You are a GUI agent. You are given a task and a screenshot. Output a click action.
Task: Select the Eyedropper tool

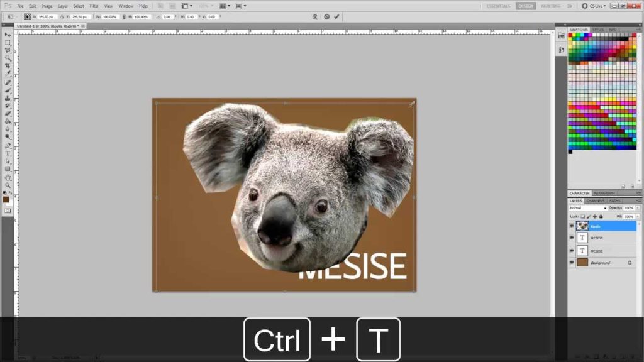pos(8,74)
